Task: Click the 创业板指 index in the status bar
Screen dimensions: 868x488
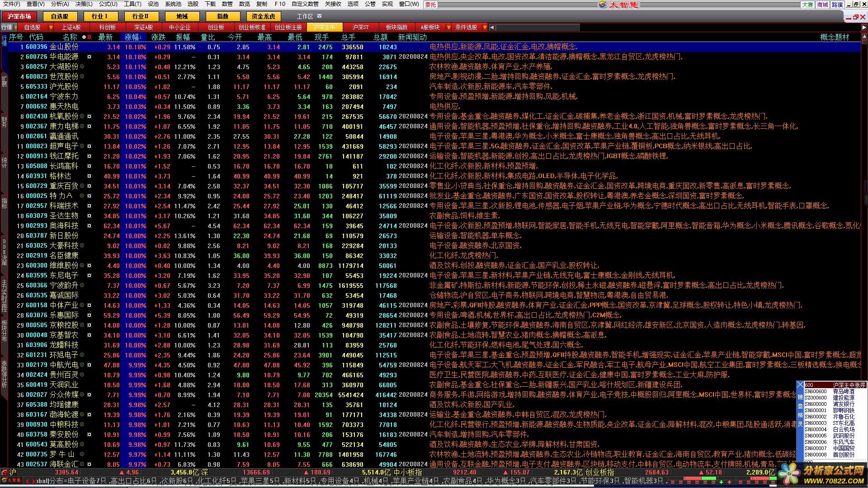Action: tap(600, 472)
